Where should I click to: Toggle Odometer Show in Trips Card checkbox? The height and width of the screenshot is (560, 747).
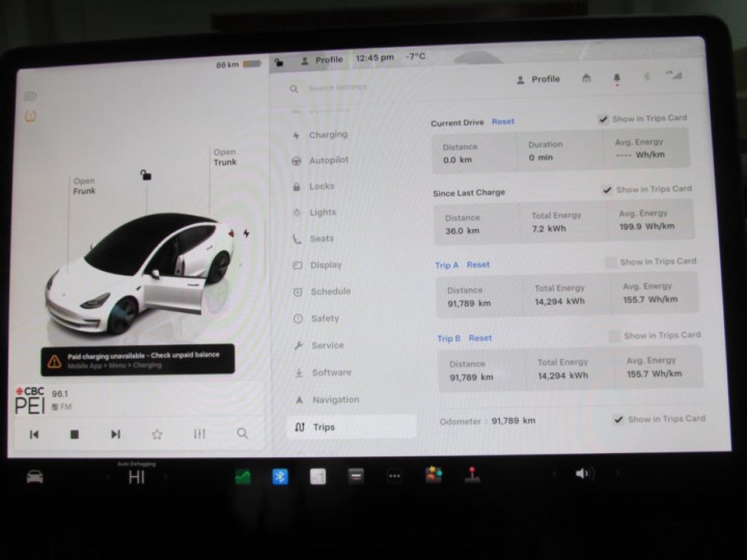619,419
